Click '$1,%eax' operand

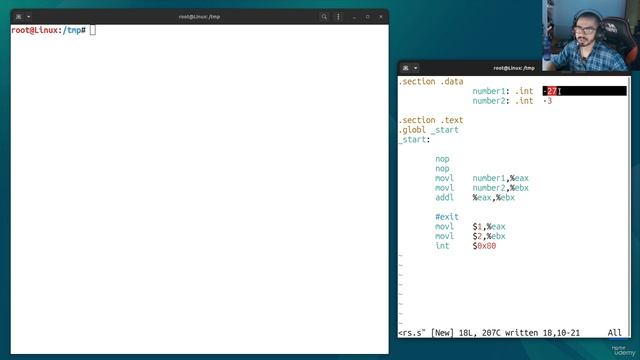(489, 227)
